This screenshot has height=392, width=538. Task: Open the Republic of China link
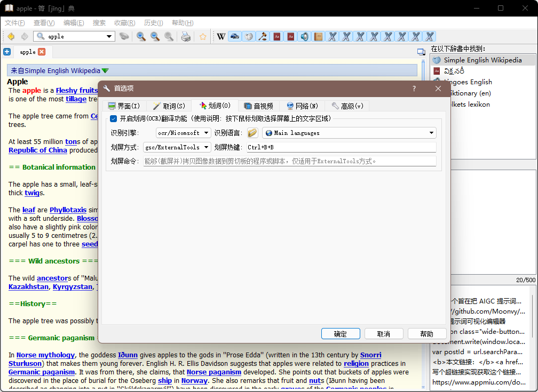(38, 150)
